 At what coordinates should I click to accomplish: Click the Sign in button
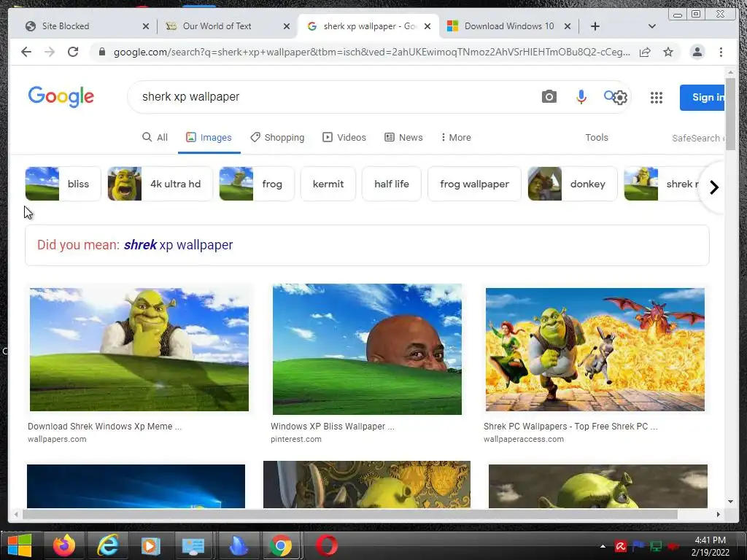703,98
